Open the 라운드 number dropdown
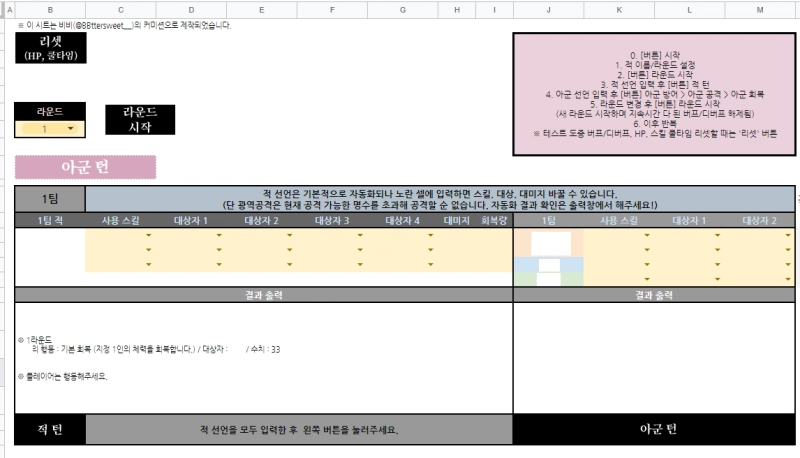The width and height of the screenshot is (800, 458). click(70, 129)
